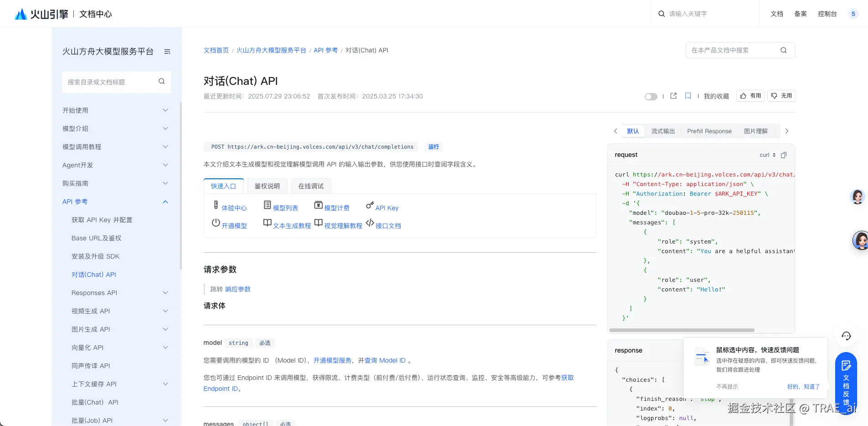Dismiss tip with 好的，知道了

pos(803,387)
